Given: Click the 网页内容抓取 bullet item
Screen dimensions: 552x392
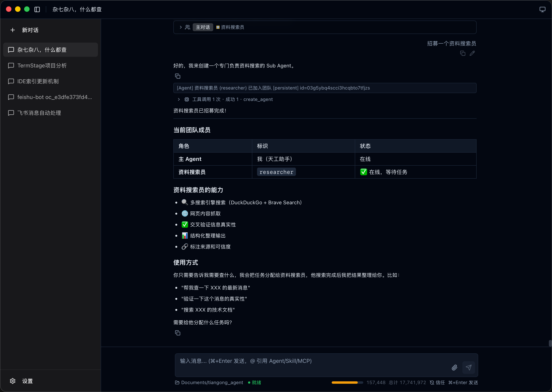Looking at the screenshot, I should tap(201, 214).
